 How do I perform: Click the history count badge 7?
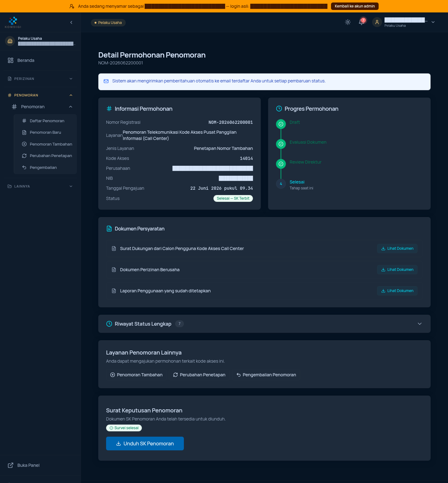tap(180, 324)
